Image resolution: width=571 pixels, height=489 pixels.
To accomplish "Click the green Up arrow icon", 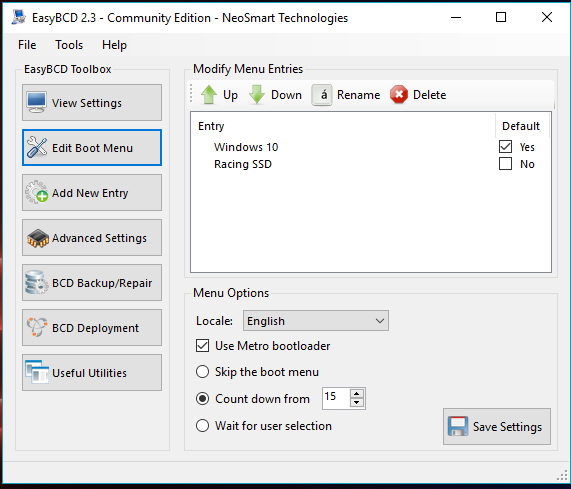I will pyautogui.click(x=209, y=95).
